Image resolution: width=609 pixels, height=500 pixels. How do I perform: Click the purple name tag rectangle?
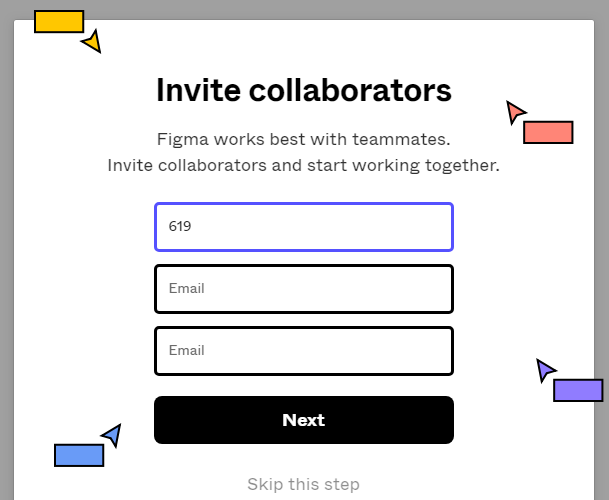[x=578, y=390]
